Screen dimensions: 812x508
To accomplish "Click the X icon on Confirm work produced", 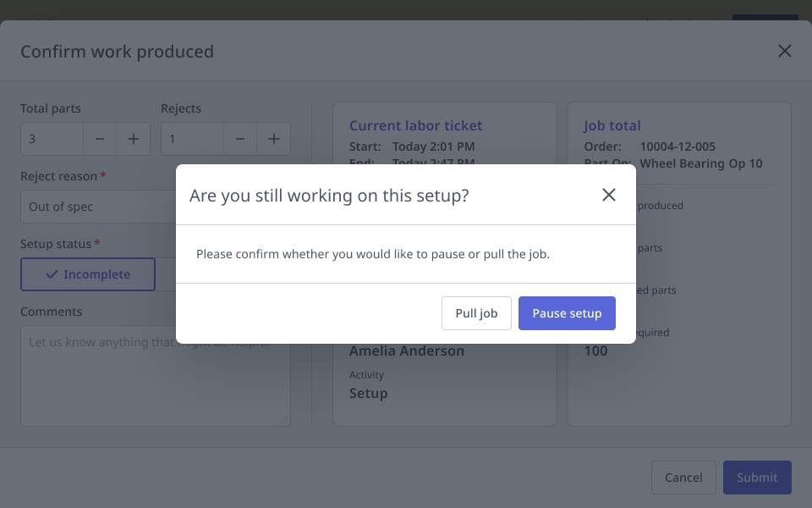I will click(x=784, y=51).
